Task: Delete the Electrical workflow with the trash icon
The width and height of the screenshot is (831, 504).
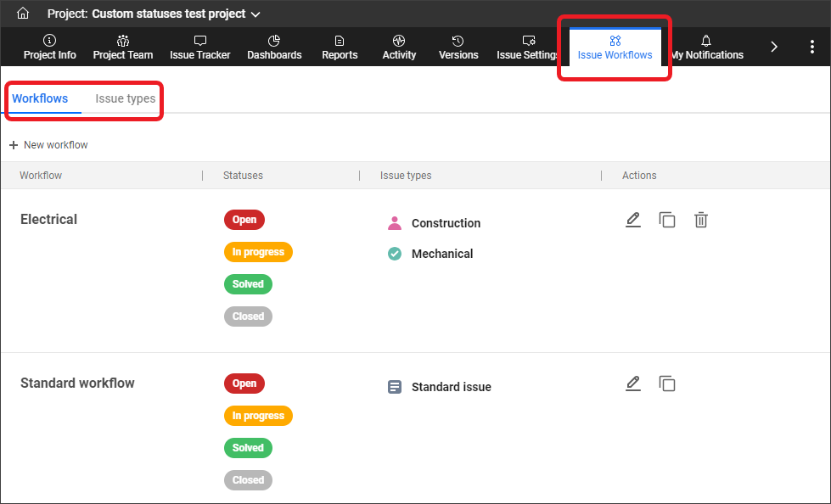Action: coord(701,221)
